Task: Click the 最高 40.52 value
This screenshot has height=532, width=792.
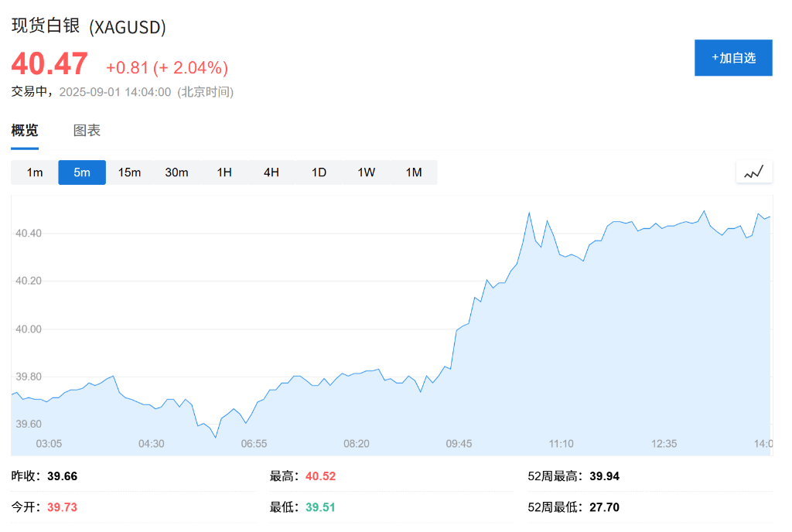Action: [320, 476]
